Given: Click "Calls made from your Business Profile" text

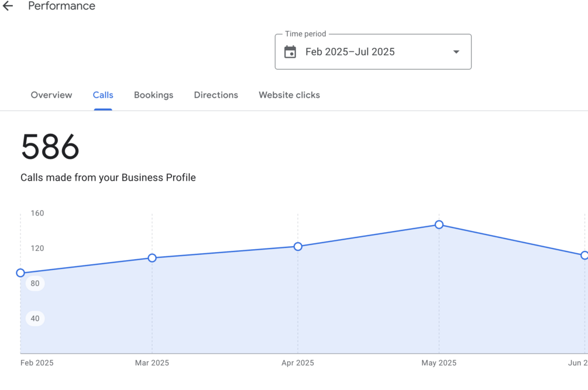Looking at the screenshot, I should tap(108, 178).
